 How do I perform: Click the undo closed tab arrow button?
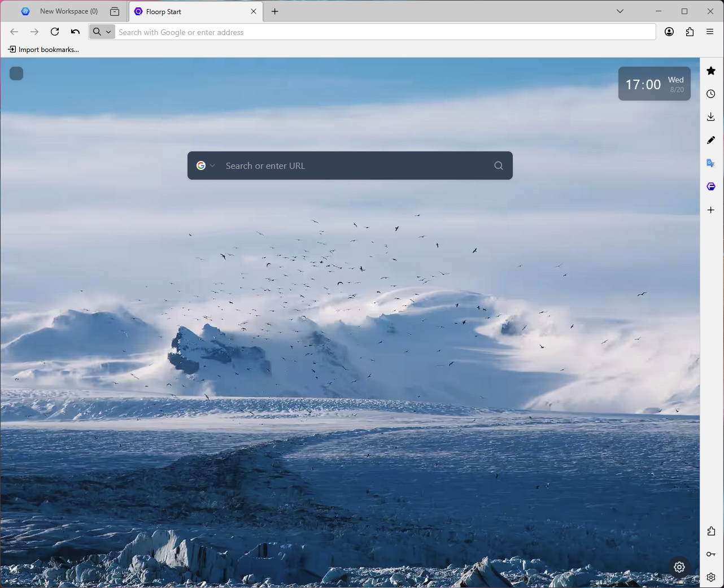pyautogui.click(x=75, y=32)
